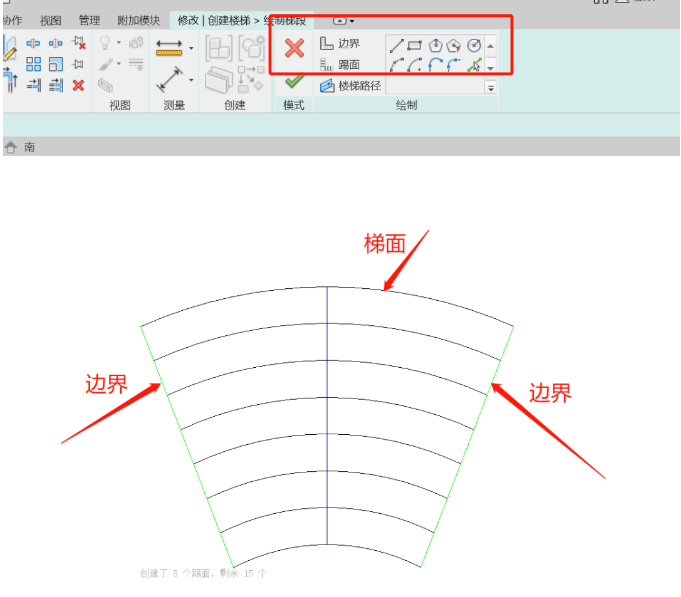
Task: Open the 管理 ribbon tab
Action: point(89,20)
